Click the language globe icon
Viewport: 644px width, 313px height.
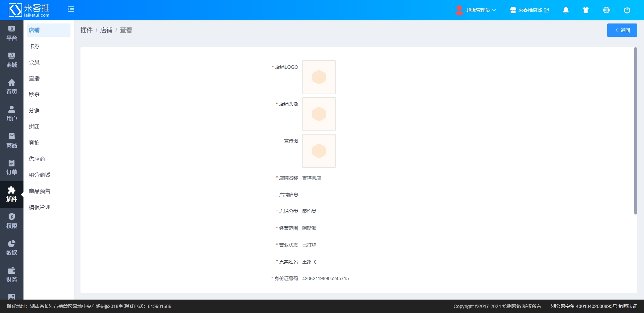click(x=606, y=10)
